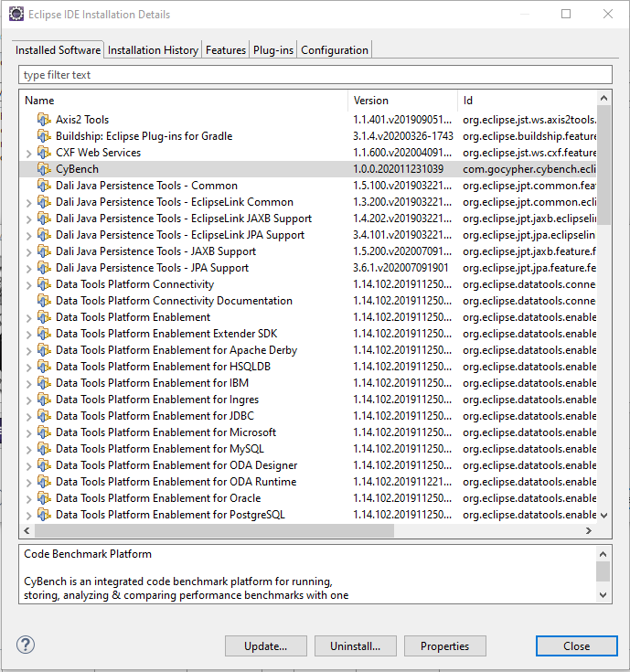Expand Dali Java Persistence Tools - EclipseLink Common
The height and width of the screenshot is (672, 630).
click(28, 203)
